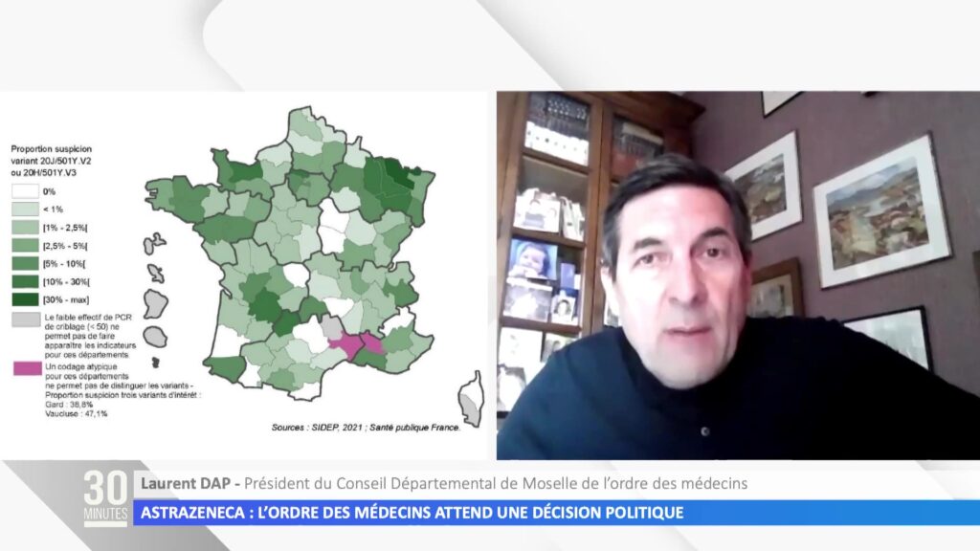
Task: Select the '< 1%' legend color swatch
Action: coord(25,209)
